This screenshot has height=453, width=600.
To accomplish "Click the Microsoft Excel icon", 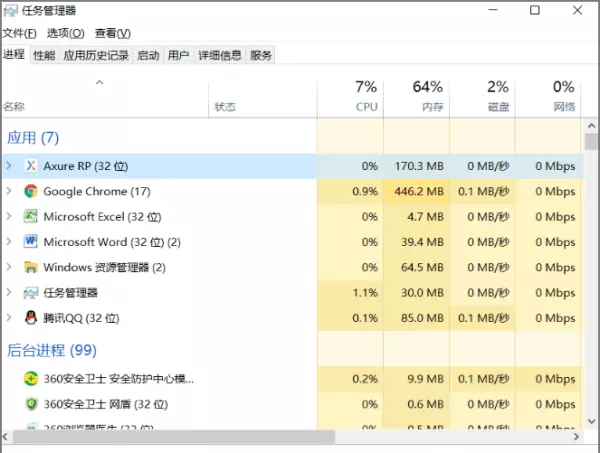I will pyautogui.click(x=31, y=216).
